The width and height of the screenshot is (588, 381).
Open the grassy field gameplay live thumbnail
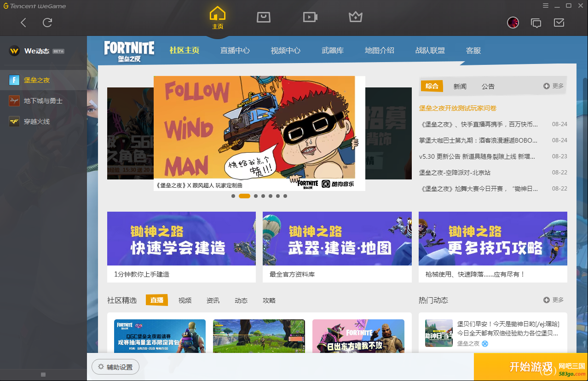point(259,336)
